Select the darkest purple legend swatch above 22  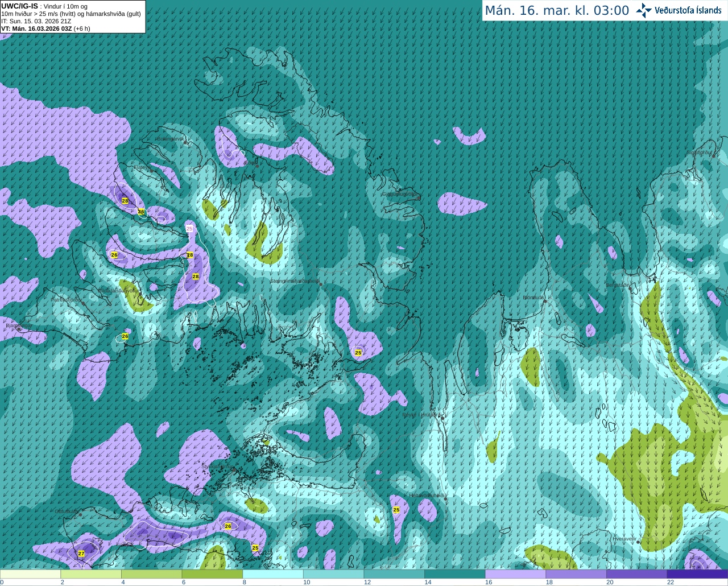pyautogui.click(x=697, y=574)
